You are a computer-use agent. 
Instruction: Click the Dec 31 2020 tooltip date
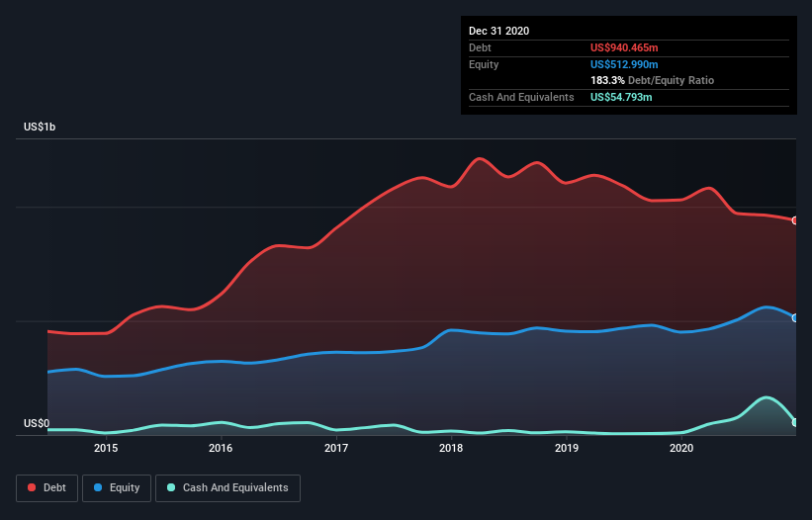498,31
